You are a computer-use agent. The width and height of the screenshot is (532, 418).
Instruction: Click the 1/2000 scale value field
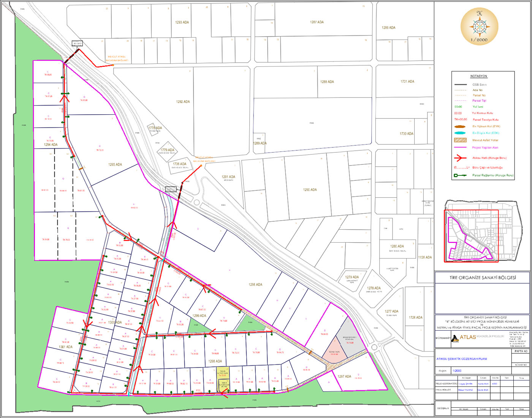(457, 371)
